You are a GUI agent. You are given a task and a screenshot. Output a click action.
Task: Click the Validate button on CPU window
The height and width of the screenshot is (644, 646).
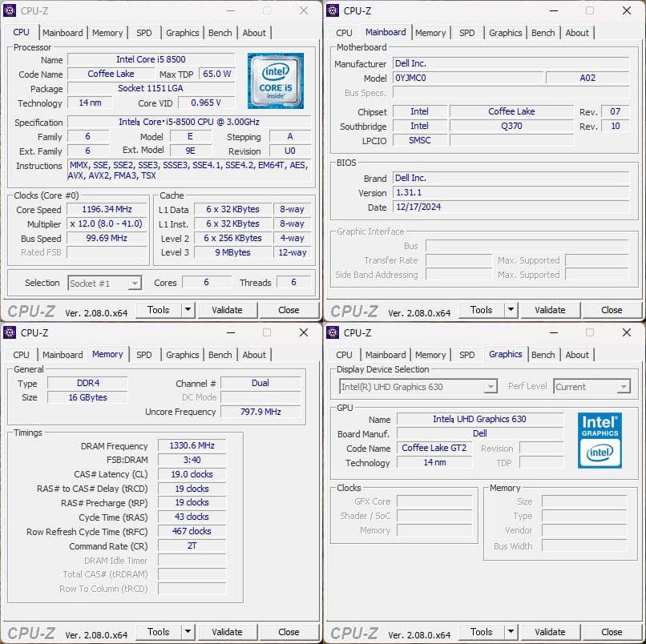coord(228,310)
